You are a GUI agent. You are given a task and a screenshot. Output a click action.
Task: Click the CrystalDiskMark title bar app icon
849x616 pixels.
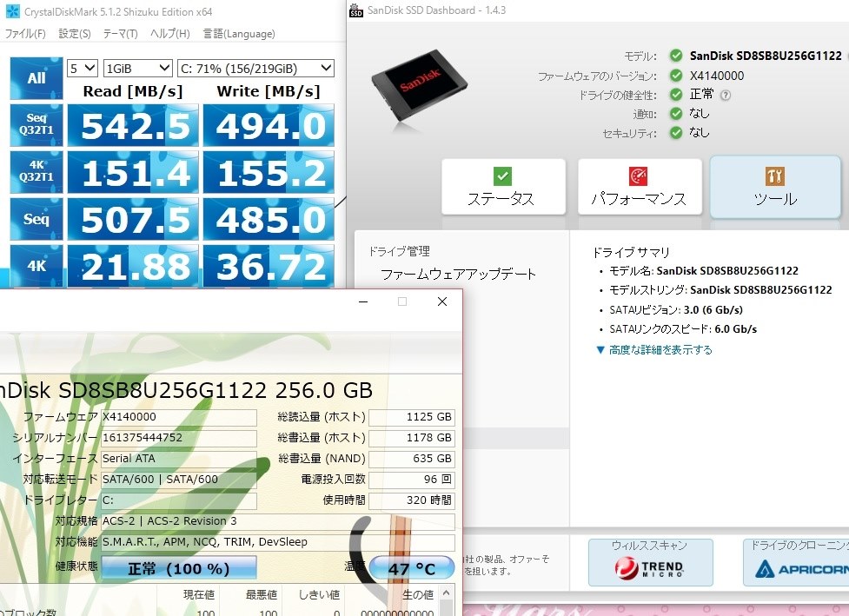12,10
